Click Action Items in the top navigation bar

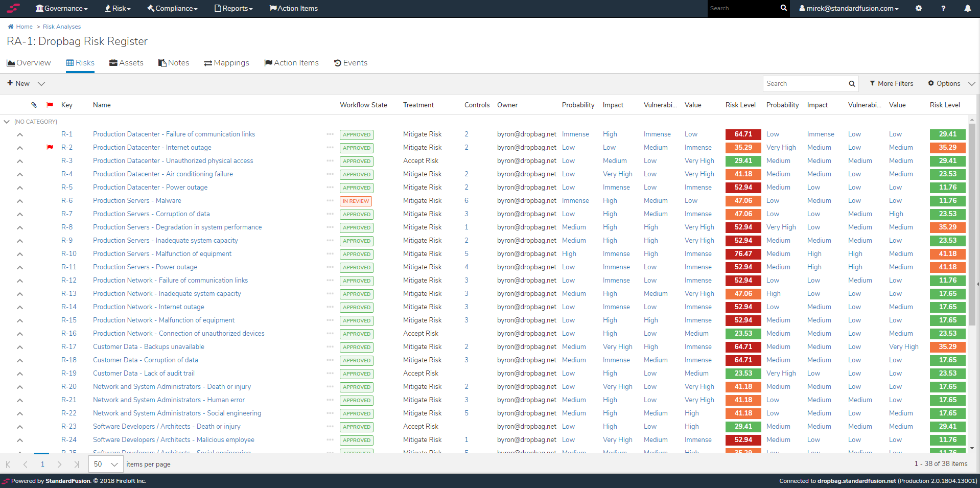click(x=294, y=8)
